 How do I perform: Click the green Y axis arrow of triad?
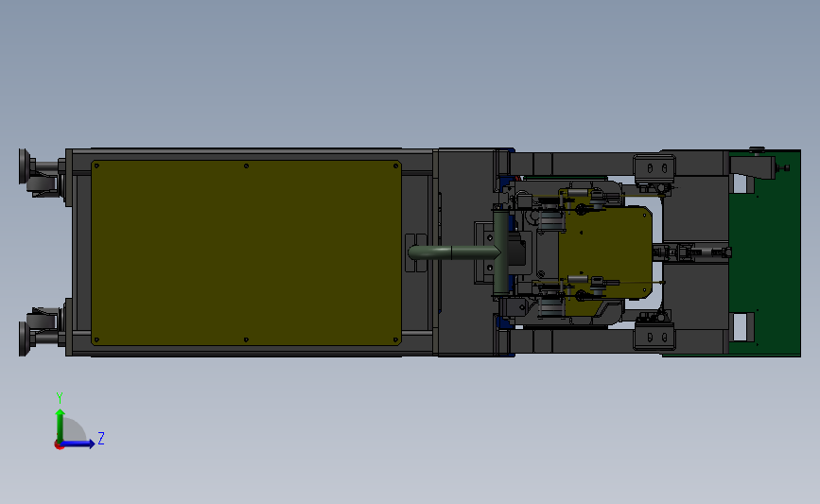[x=61, y=426]
